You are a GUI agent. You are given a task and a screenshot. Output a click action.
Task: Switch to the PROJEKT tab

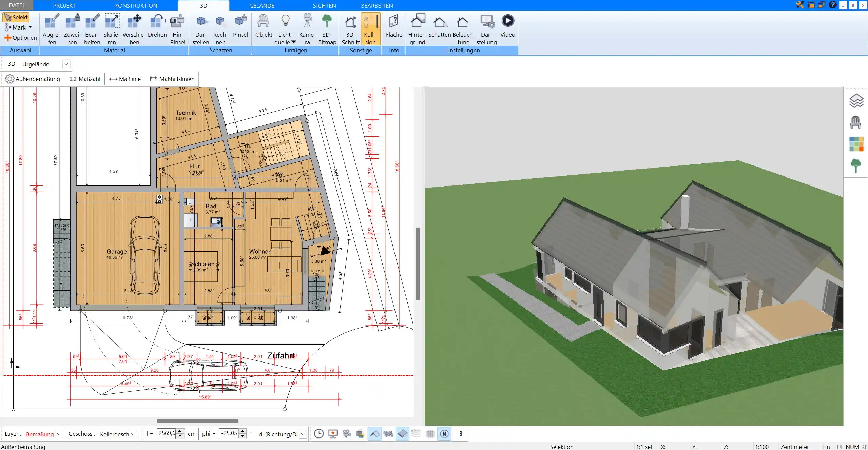[x=64, y=5]
